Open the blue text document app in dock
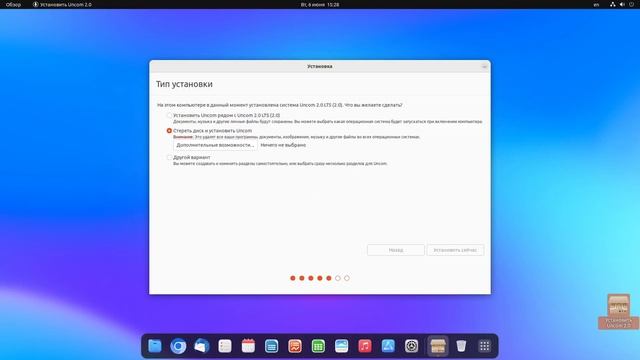The width and height of the screenshot is (640, 360). click(271, 346)
